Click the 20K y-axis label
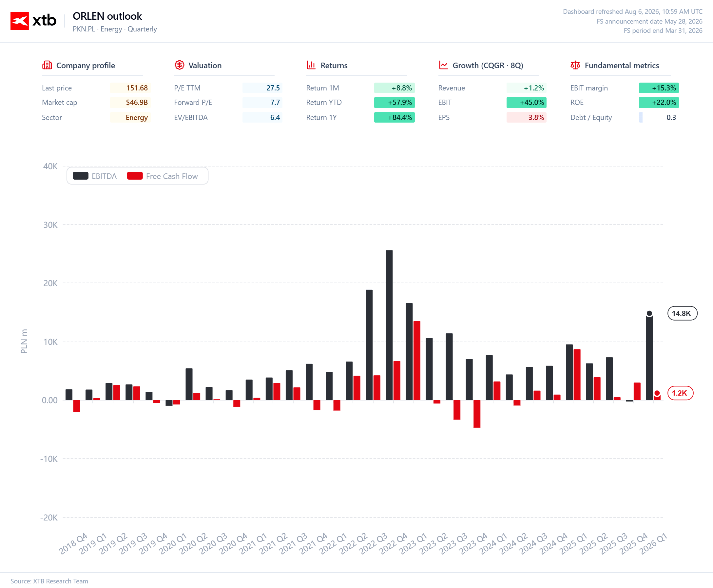Screen dimensions: 713x588 pyautogui.click(x=50, y=283)
